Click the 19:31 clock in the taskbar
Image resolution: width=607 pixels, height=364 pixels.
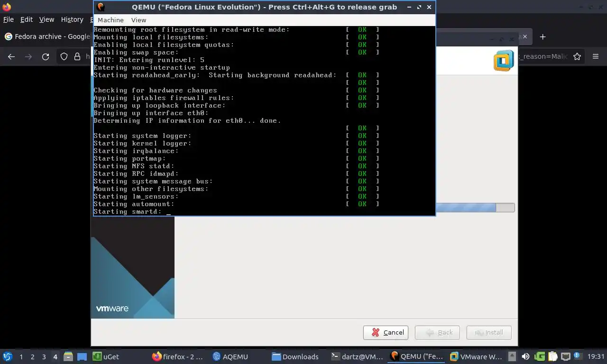[596, 356]
